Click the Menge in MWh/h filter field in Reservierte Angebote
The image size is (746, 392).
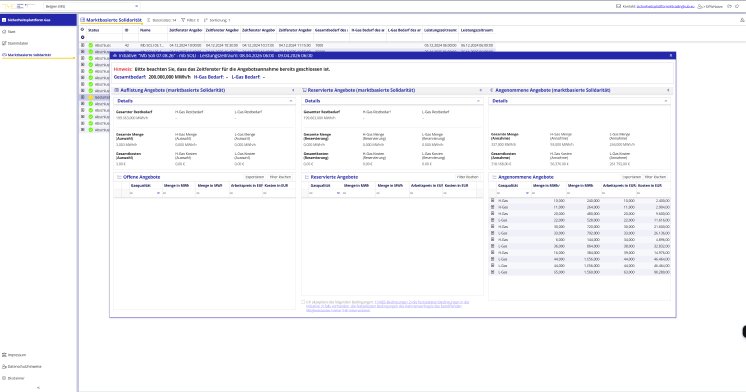click(x=359, y=193)
